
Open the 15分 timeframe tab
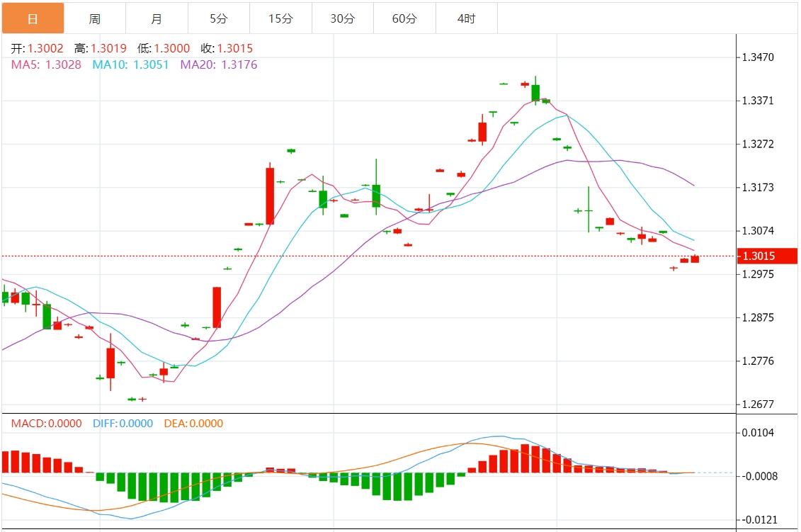[x=280, y=18]
